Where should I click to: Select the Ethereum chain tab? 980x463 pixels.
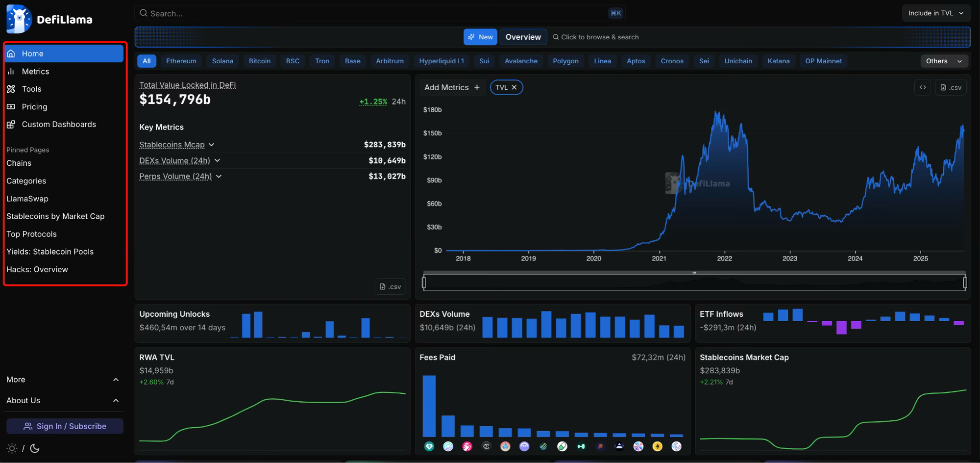pyautogui.click(x=181, y=61)
